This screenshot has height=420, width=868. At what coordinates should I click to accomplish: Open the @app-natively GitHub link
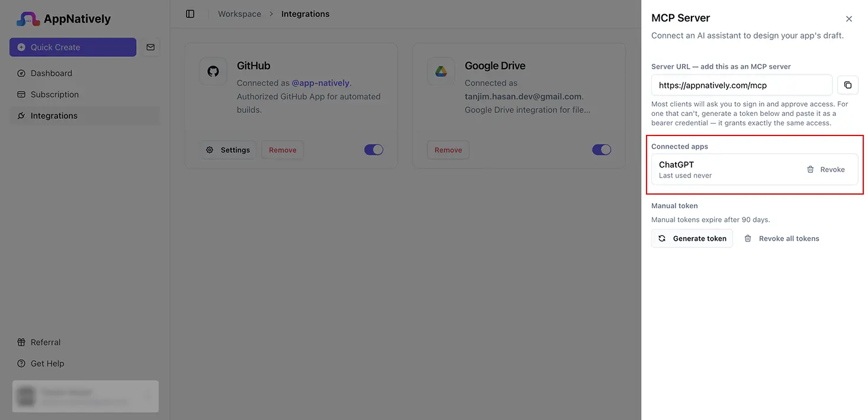tap(320, 83)
